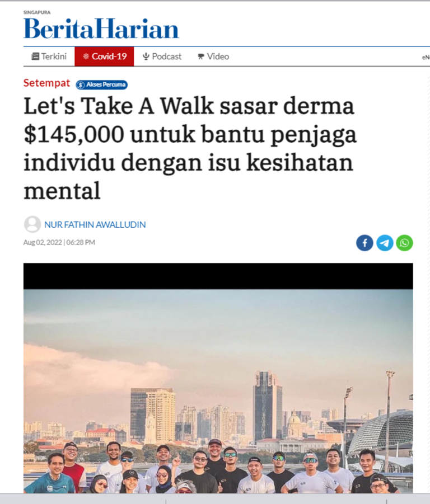Click the Berita Harian logo
430x504 pixels.
click(x=101, y=26)
